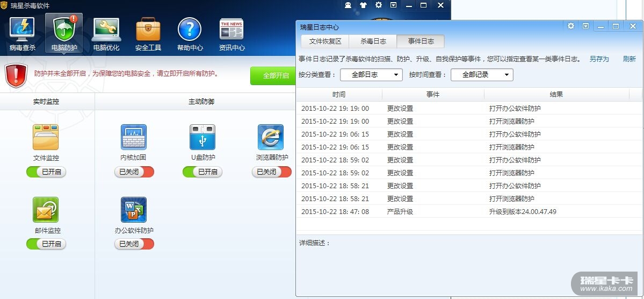Turn off 邮件监控 switch
The width and height of the screenshot is (644, 299).
pyautogui.click(x=46, y=244)
